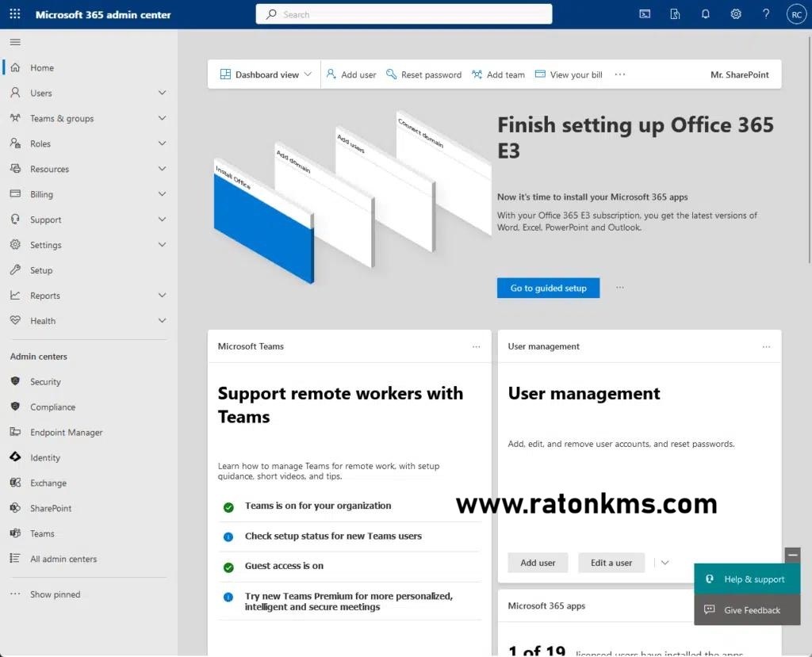
Task: Click the Roles icon in sidebar
Action: pyautogui.click(x=16, y=143)
